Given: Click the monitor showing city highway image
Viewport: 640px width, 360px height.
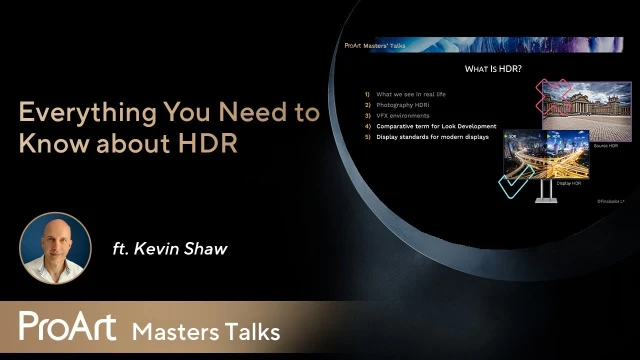Looking at the screenshot, I should click(x=546, y=155).
